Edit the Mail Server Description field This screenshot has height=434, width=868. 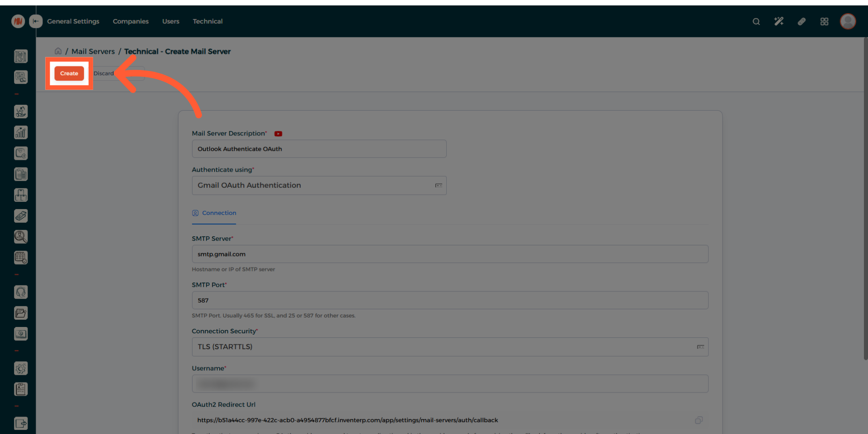[319, 149]
